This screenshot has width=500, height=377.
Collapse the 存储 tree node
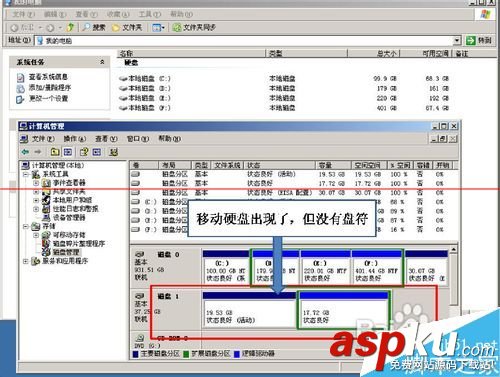tap(25, 226)
